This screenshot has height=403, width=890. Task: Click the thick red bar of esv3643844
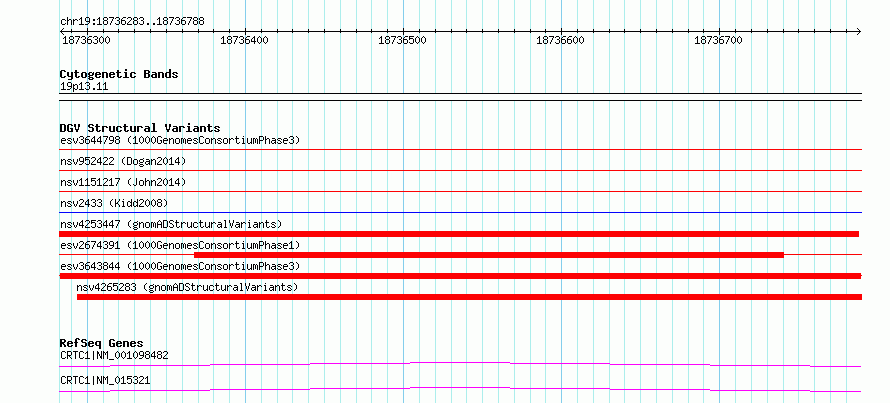click(x=460, y=276)
